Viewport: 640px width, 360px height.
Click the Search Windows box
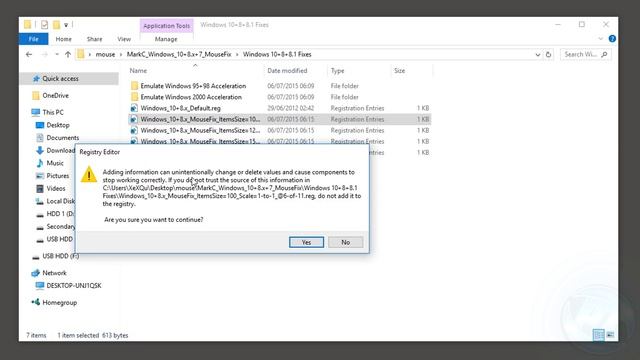point(586,54)
